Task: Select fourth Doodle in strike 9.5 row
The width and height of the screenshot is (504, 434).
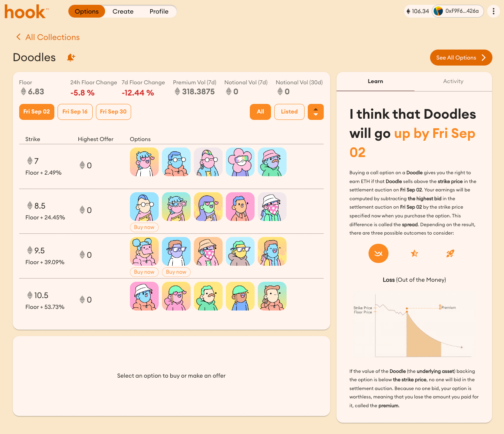Action: click(x=240, y=251)
